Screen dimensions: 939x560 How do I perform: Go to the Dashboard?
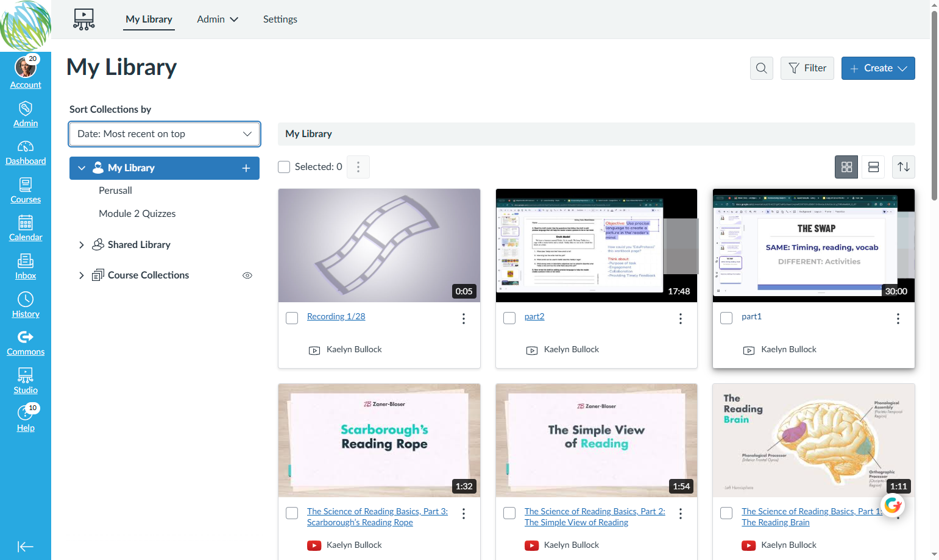pos(26,153)
